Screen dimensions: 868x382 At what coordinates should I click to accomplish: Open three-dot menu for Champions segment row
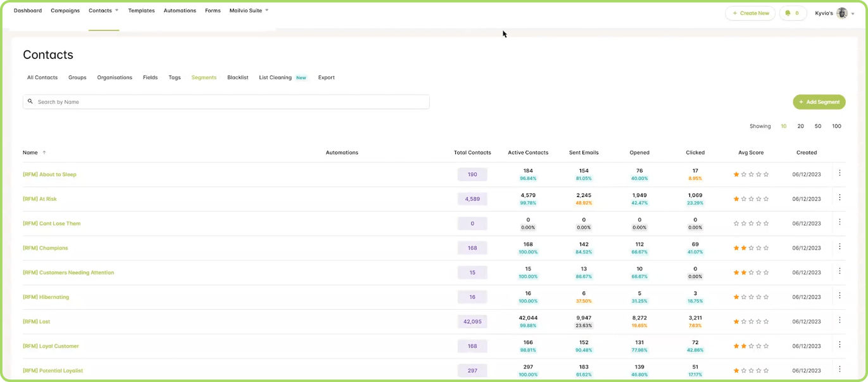pos(840,247)
